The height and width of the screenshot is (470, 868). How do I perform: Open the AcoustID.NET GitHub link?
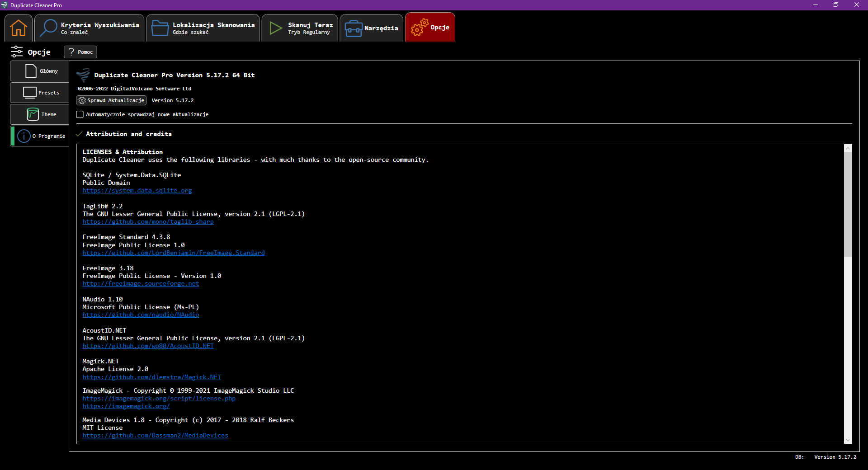click(148, 346)
